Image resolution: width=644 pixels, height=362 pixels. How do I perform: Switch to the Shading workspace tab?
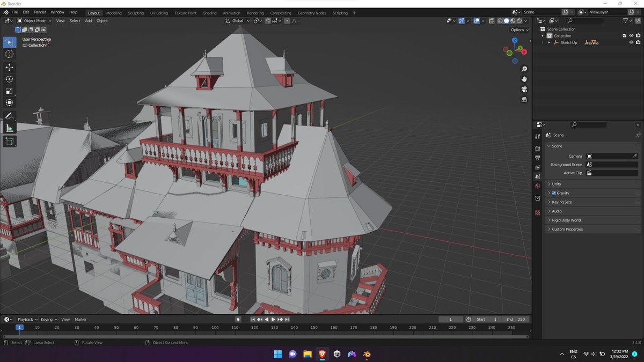click(x=210, y=13)
